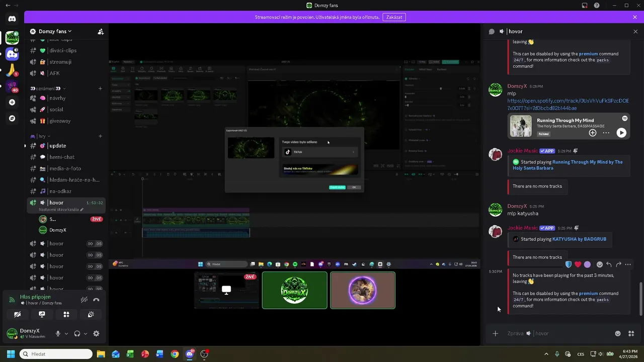Image resolution: width=644 pixels, height=362 pixels.
Task: Open the social channel
Action: coord(66,110)
